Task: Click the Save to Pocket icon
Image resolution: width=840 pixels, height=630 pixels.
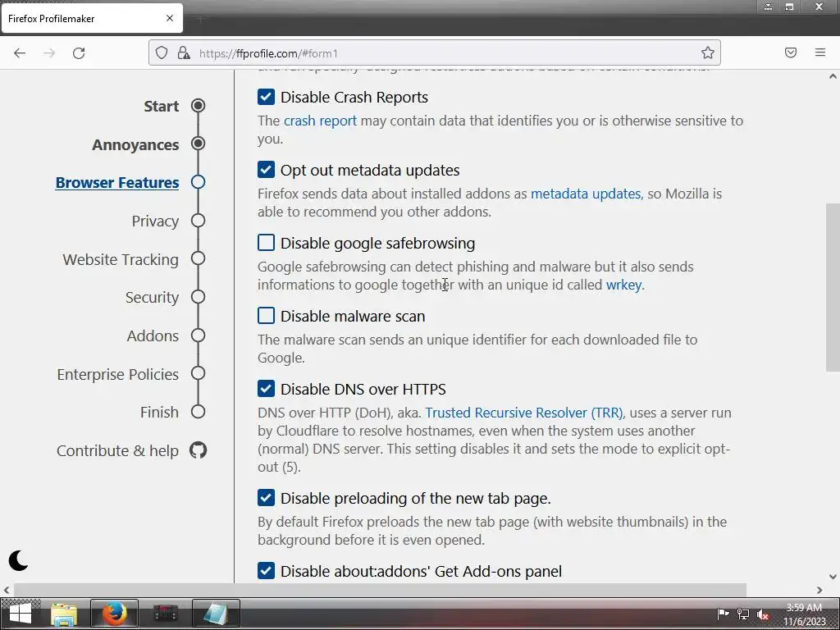Action: (791, 52)
